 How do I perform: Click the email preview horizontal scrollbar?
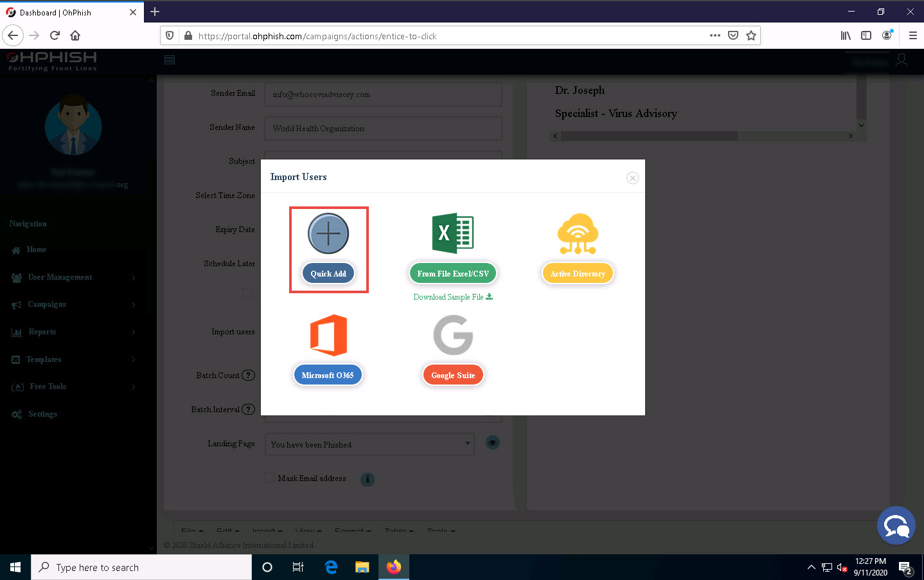click(x=649, y=136)
